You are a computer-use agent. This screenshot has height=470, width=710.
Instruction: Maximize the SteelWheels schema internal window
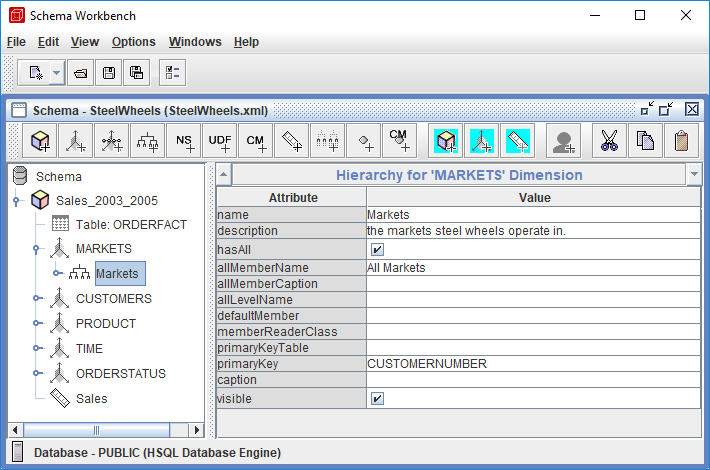(x=666, y=109)
